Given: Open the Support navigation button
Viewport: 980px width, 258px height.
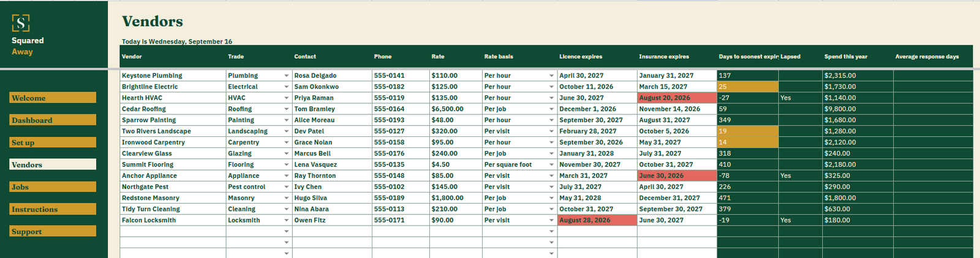Looking at the screenshot, I should point(53,232).
